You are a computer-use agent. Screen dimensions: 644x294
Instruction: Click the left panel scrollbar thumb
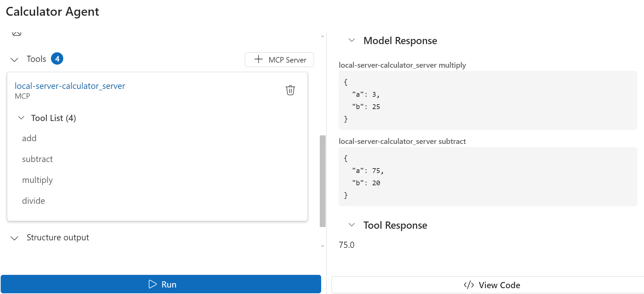click(x=323, y=181)
